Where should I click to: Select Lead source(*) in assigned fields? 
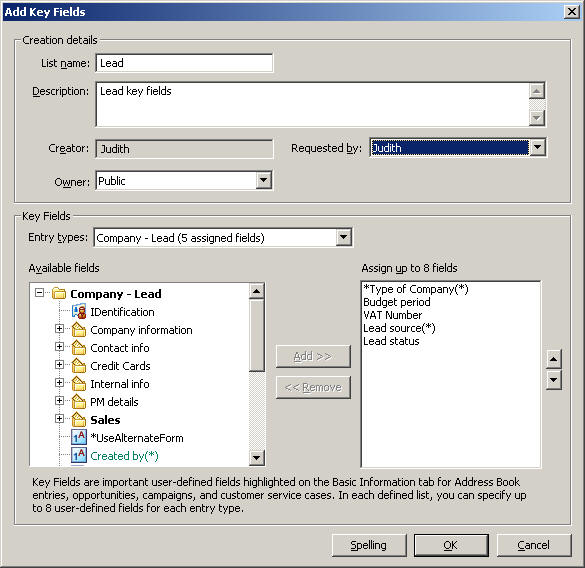399,328
